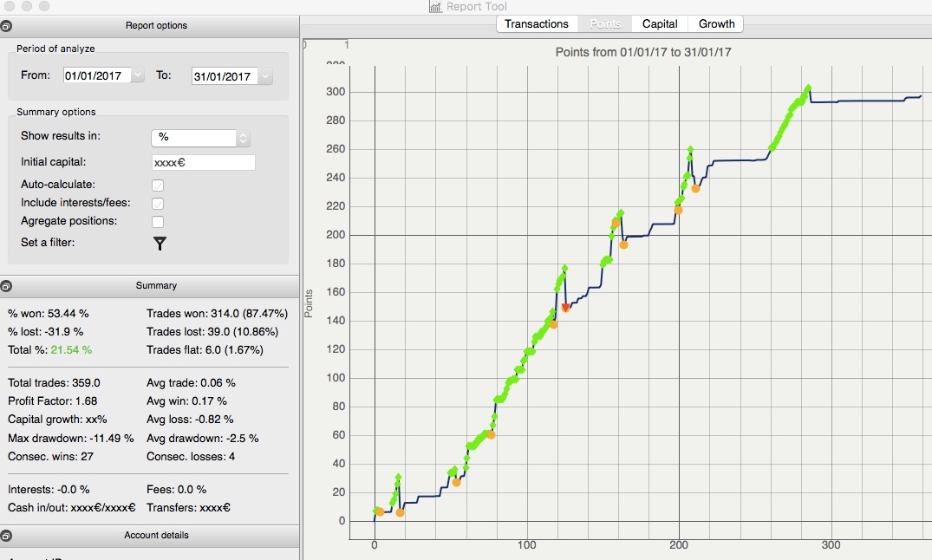
Task: Toggle the Include interests/fees checkbox
Action: (x=158, y=204)
